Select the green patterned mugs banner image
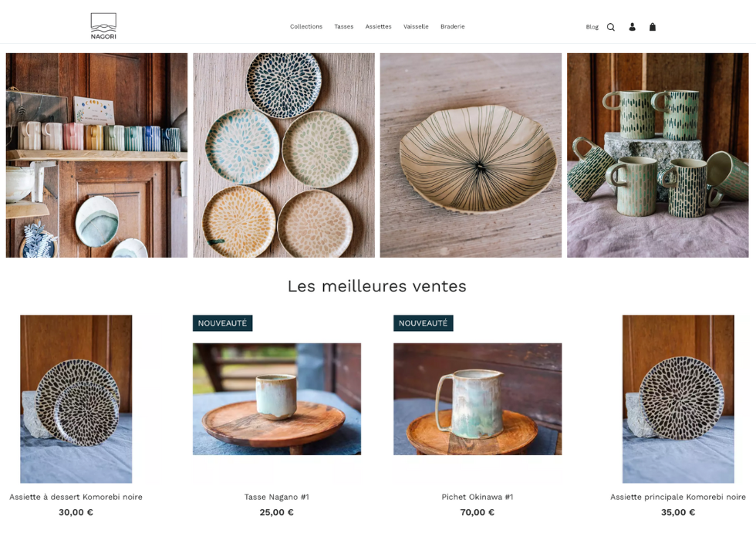 click(x=657, y=155)
